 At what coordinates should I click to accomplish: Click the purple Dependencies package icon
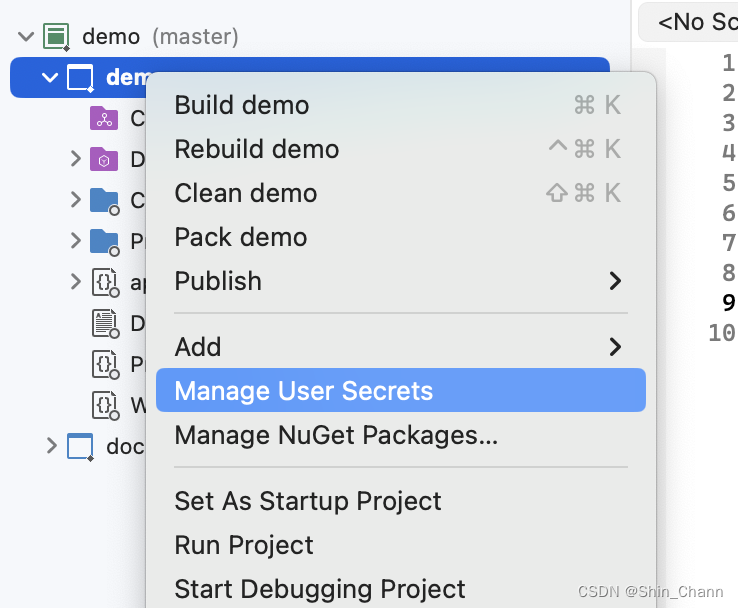[x=103, y=159]
